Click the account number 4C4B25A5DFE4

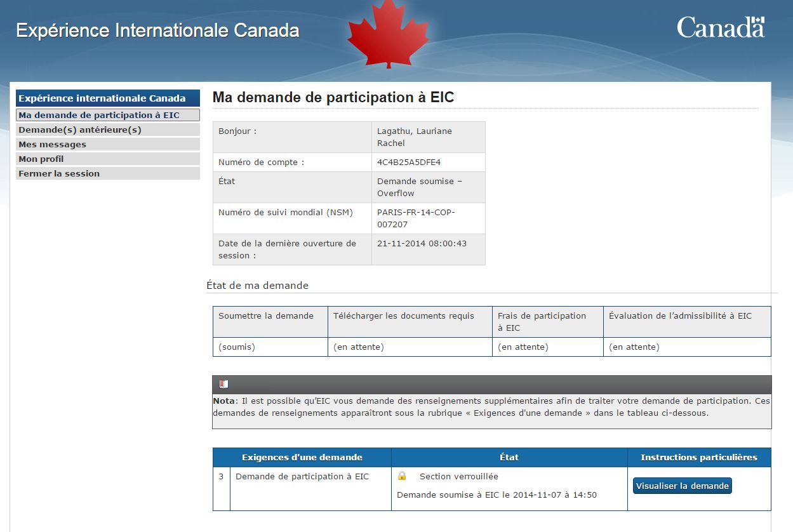coord(409,162)
